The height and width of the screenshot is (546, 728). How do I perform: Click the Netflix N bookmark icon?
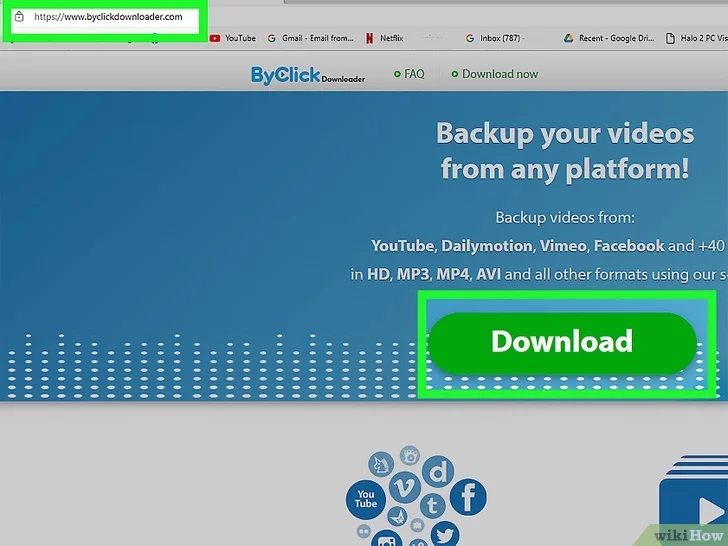pyautogui.click(x=370, y=38)
